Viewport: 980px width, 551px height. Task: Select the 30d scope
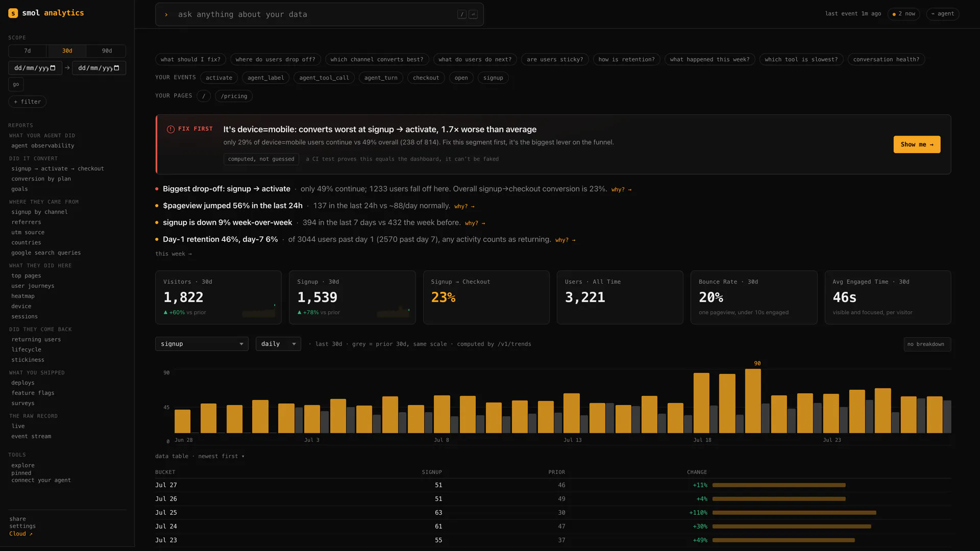click(67, 51)
